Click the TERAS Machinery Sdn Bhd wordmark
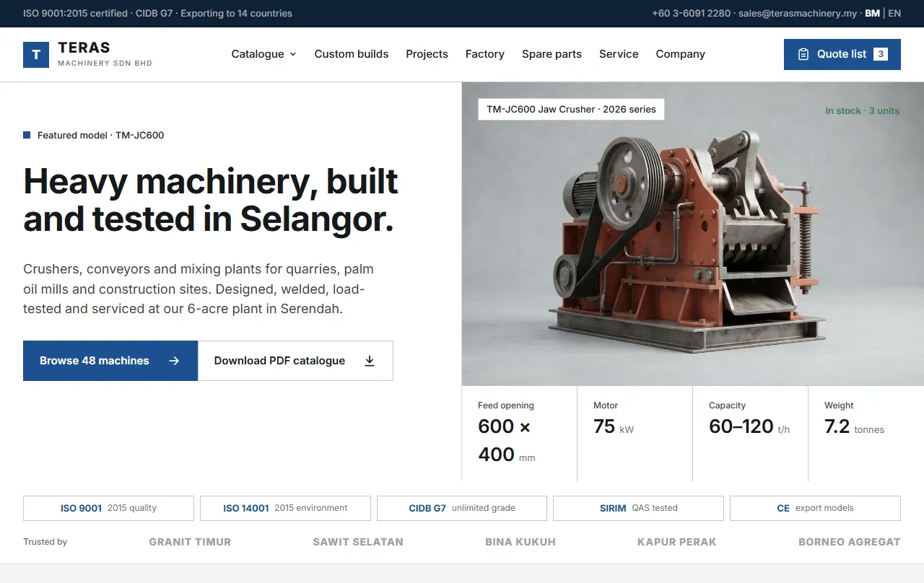 click(105, 54)
